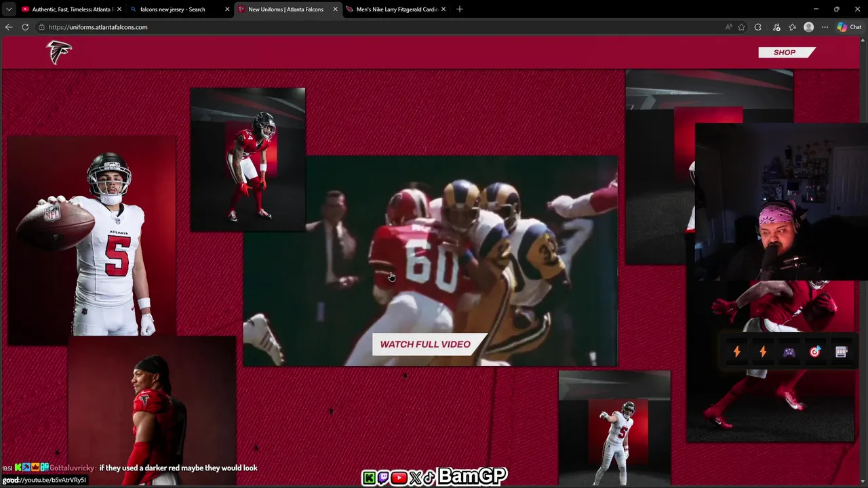Click the bullseye target overlay icon
868x488 pixels.
pos(815,352)
